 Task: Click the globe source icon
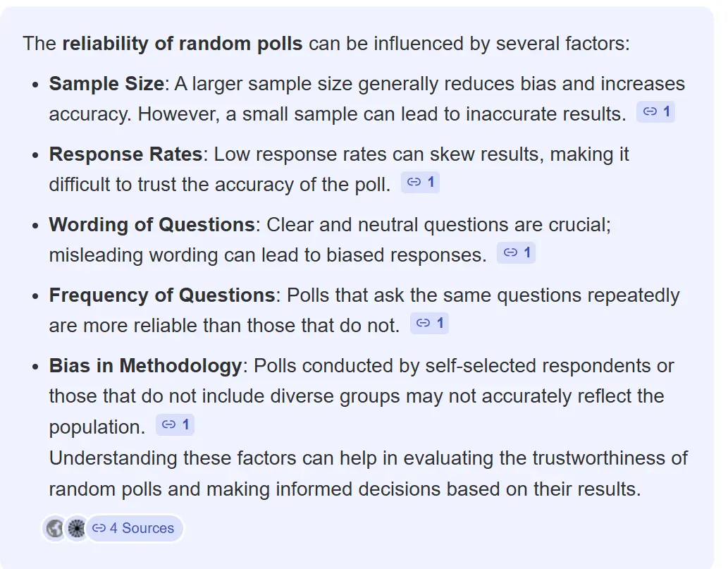(54, 528)
